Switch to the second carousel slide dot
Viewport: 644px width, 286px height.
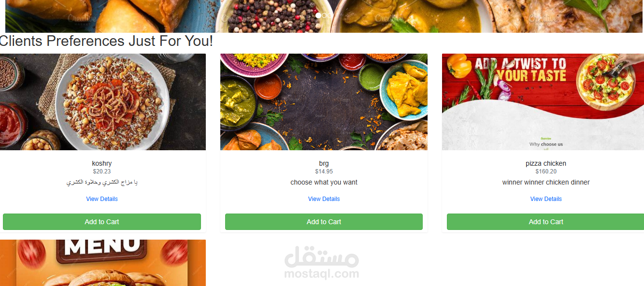coord(325,15)
